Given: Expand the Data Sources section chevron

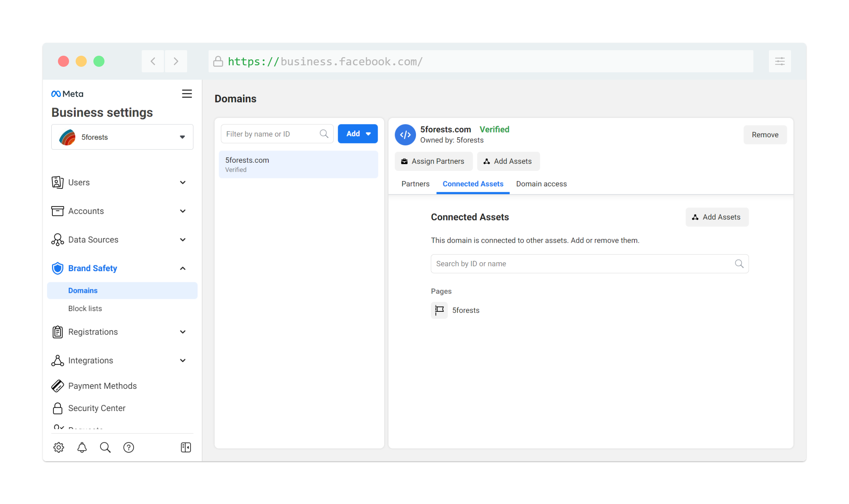Looking at the screenshot, I should [x=183, y=240].
